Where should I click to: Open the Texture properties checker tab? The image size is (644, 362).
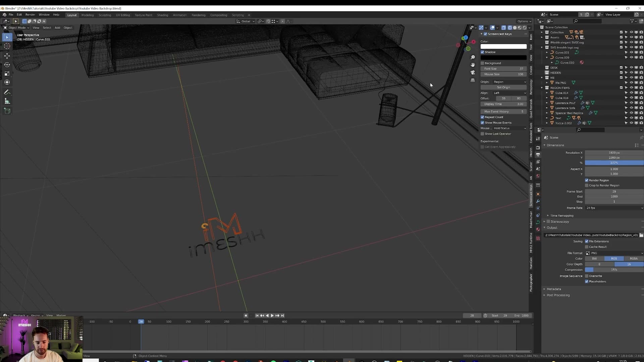tap(538, 238)
